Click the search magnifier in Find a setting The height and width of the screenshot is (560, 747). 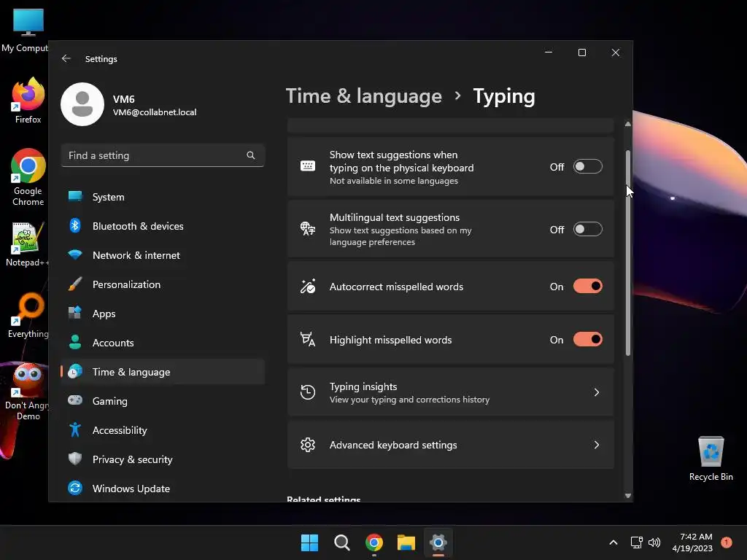coord(251,155)
